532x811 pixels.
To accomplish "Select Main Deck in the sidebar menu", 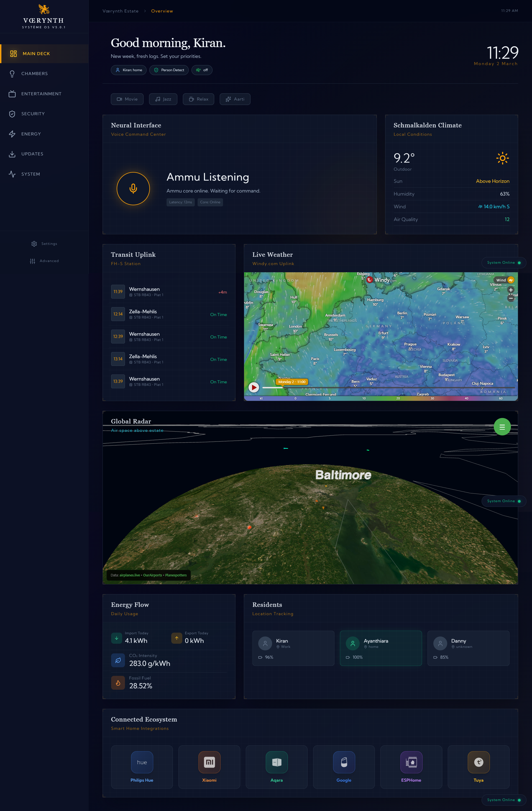I will pos(37,53).
